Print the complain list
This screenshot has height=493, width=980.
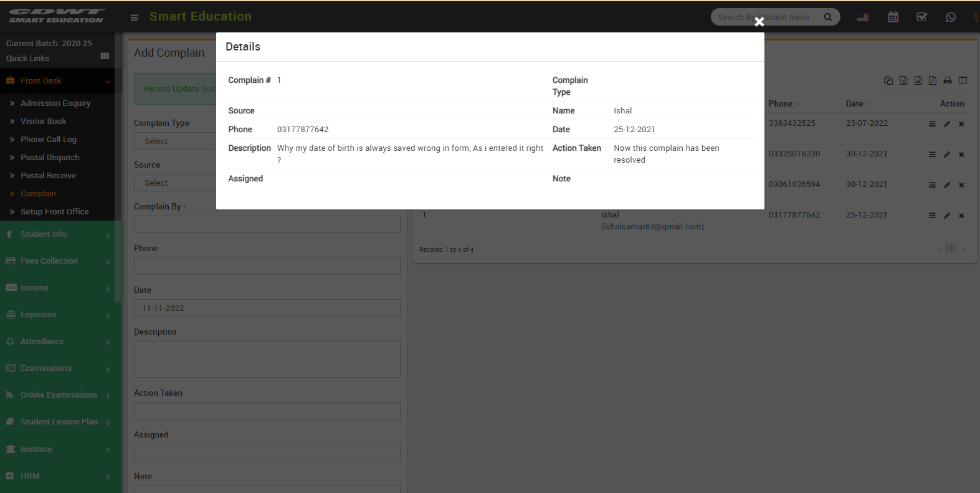click(x=948, y=80)
